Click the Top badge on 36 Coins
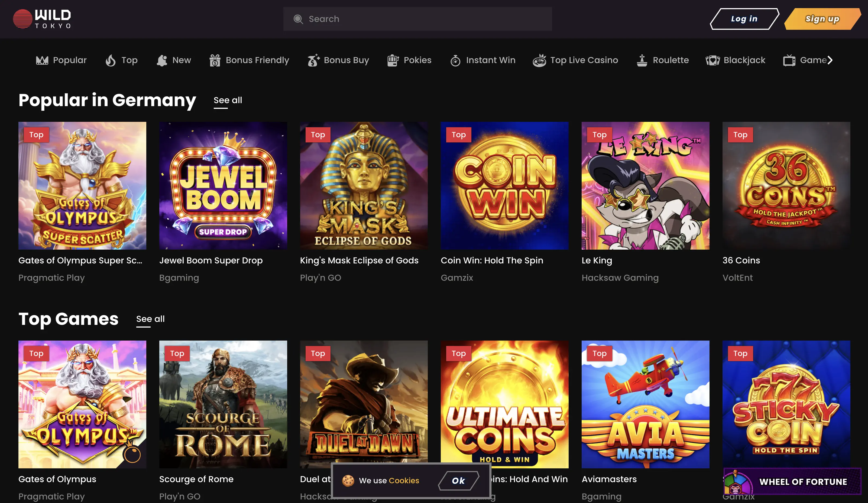Viewport: 868px width, 503px height. (x=740, y=135)
